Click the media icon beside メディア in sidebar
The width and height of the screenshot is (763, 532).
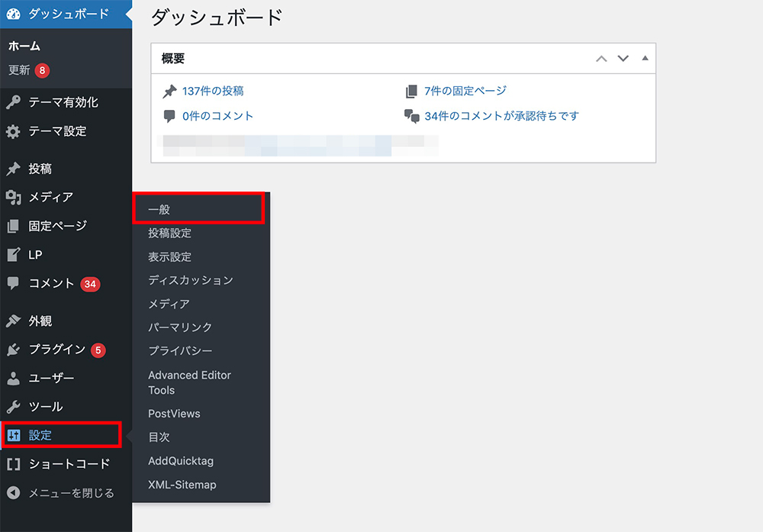coord(14,197)
